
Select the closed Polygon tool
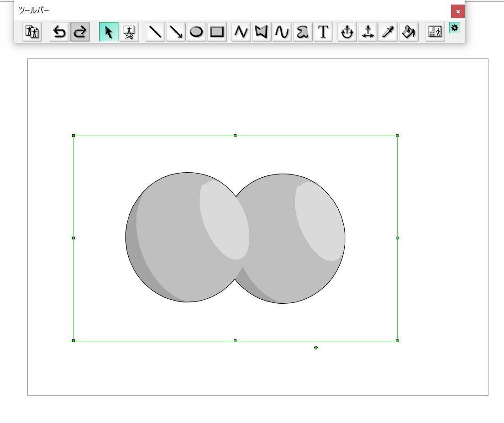click(x=261, y=32)
